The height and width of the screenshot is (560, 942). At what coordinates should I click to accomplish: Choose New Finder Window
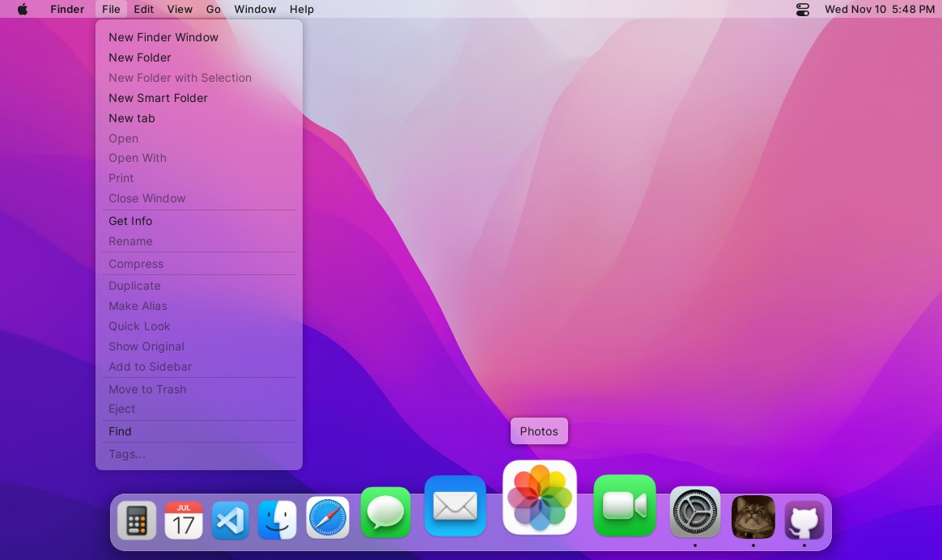click(199, 37)
